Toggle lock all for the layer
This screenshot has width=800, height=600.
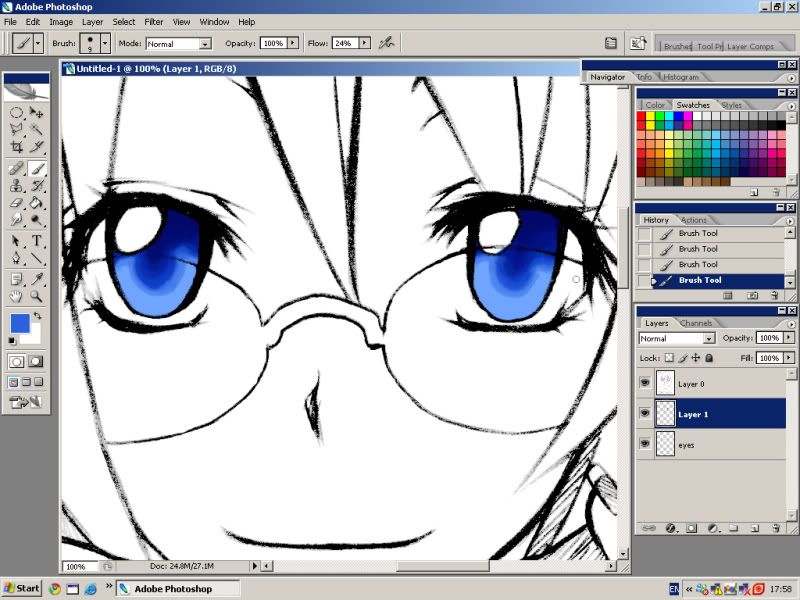point(709,358)
